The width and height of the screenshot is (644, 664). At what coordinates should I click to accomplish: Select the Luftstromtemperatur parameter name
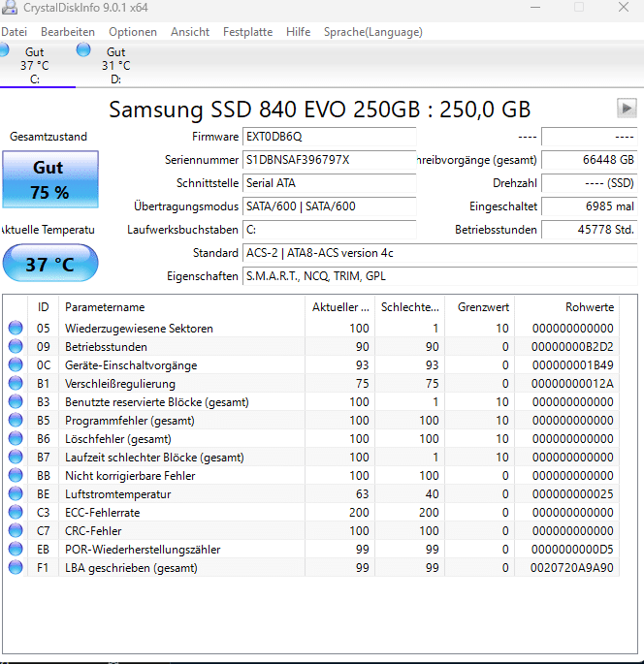(117, 494)
